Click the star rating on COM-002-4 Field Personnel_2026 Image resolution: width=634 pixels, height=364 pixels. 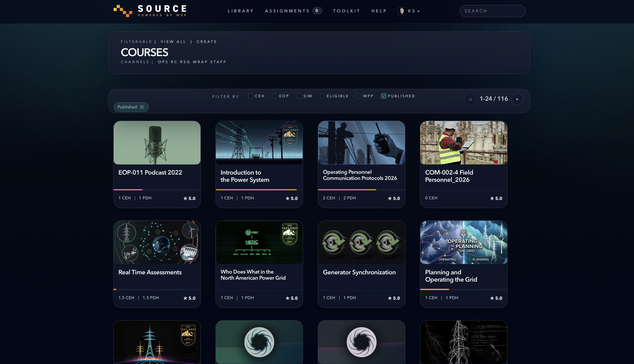click(x=496, y=198)
